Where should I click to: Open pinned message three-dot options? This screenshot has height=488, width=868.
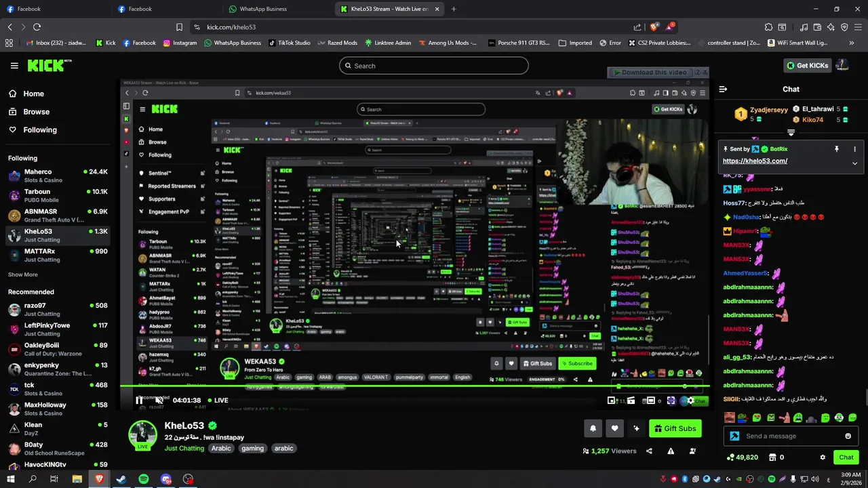coord(854,149)
